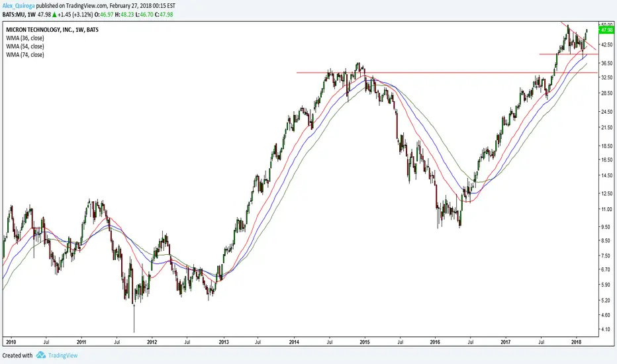This screenshot has width=617, height=364.
Task: Select the WMA (36, close) indicator label
Action: point(25,38)
